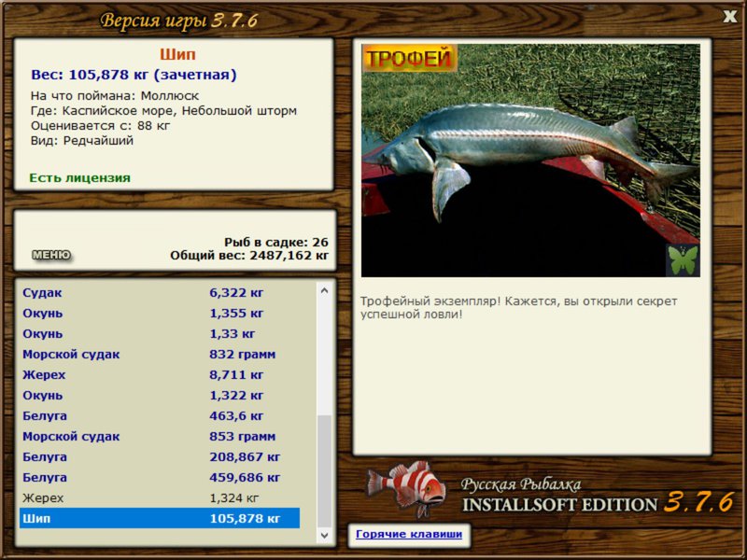Open the МЕНЮ button
The image size is (747, 560).
pos(51,255)
